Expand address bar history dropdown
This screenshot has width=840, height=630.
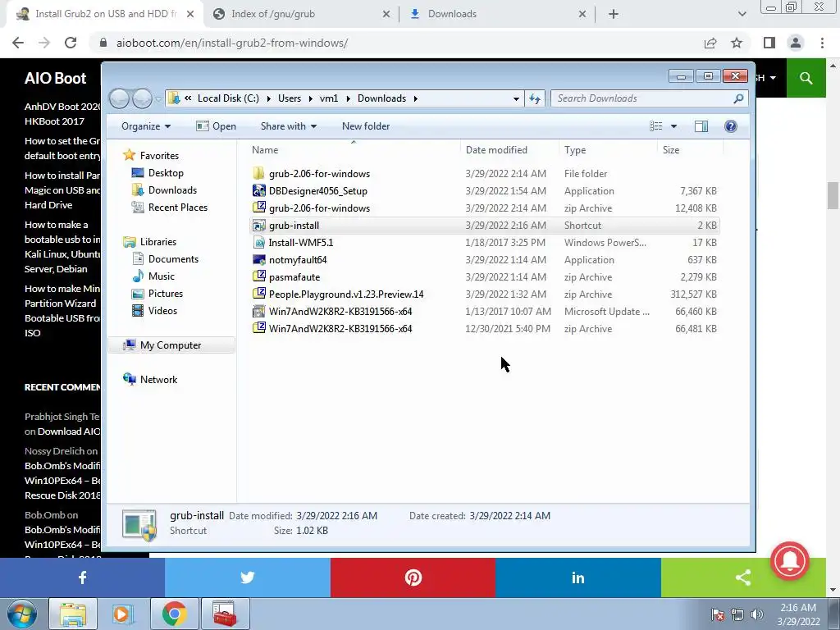pos(516,98)
